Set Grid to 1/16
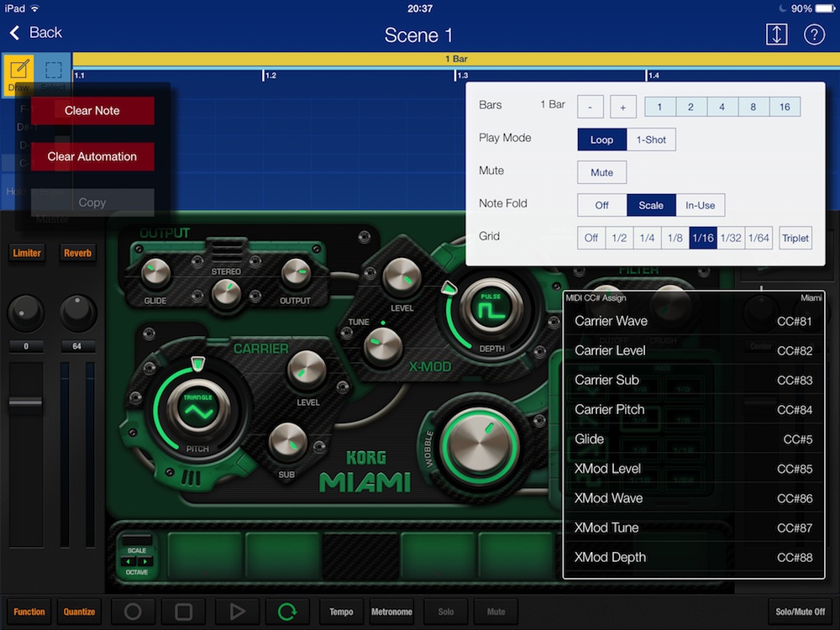The width and height of the screenshot is (840, 630). pos(703,238)
